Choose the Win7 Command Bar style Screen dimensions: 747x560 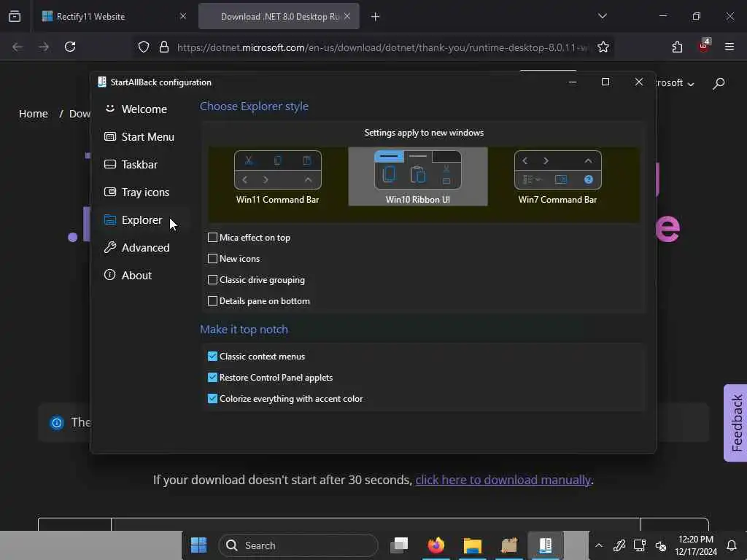pos(557,176)
